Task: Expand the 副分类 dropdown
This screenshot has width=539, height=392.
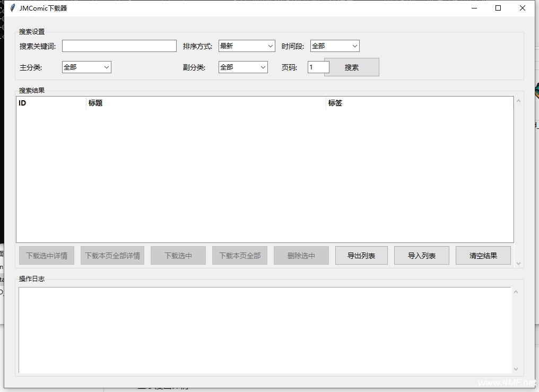Action: (243, 67)
